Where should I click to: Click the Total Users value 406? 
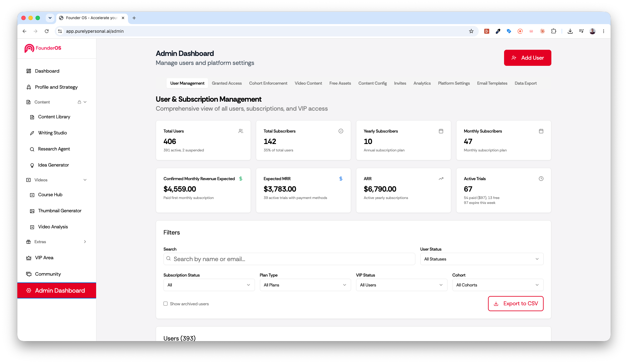tap(170, 142)
